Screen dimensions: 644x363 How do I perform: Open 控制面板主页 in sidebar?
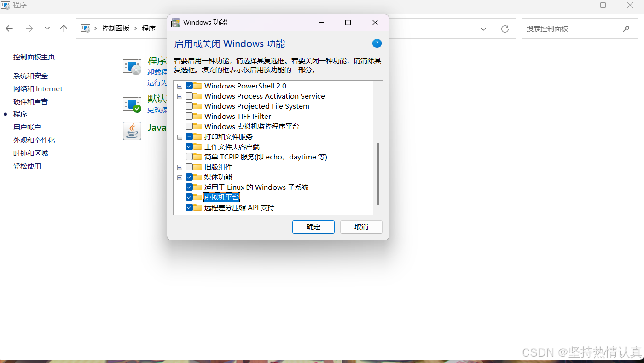click(34, 57)
